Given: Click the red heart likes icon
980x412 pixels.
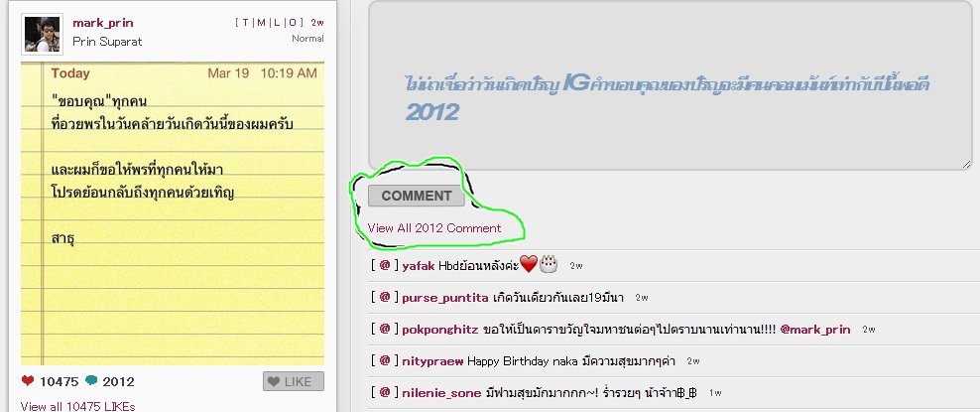Looking at the screenshot, I should [x=28, y=381].
